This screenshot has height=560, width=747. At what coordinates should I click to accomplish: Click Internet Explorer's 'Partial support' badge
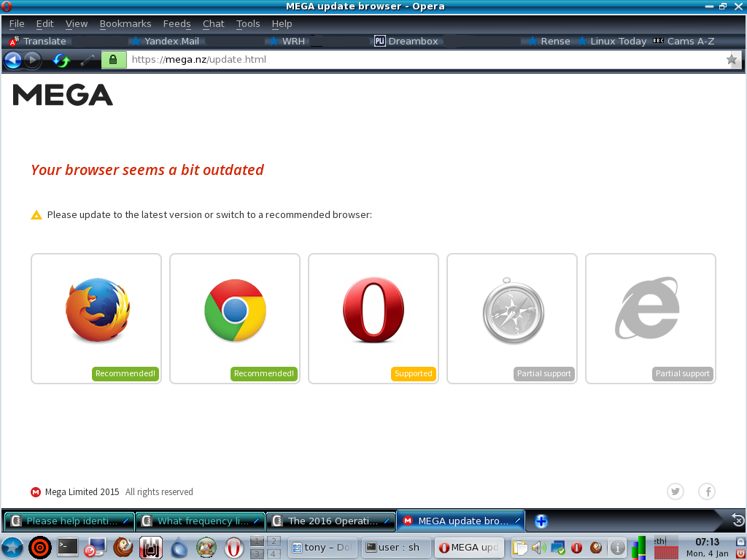pos(683,374)
